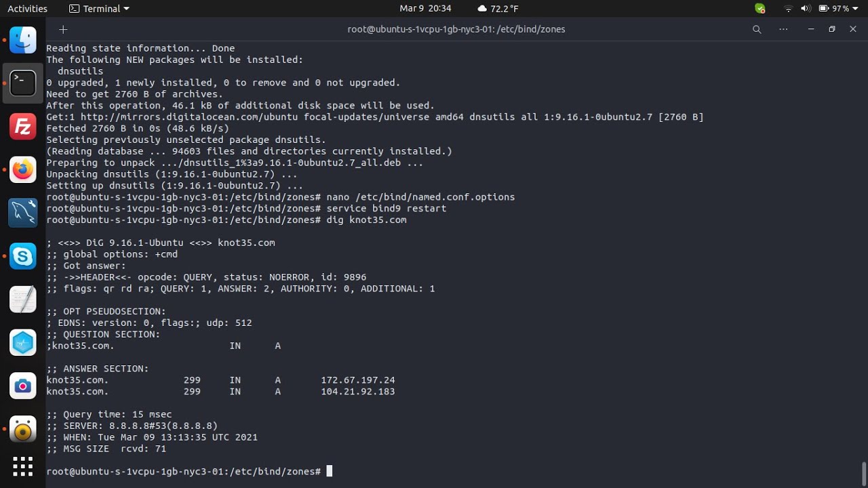Open Finder-style Files icon in dock
The image size is (868, 488).
pyautogui.click(x=23, y=41)
